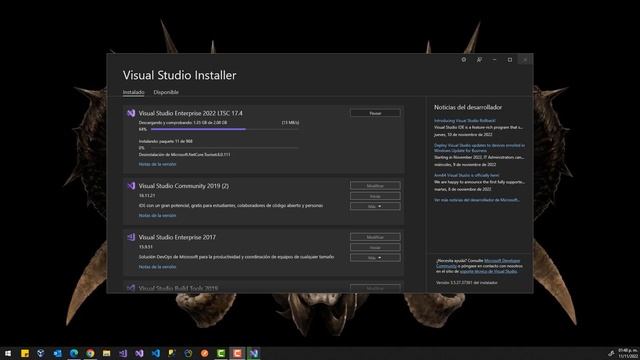This screenshot has height=360, width=640.
Task: Open the orange Camtasia recorder taskbar icon
Action: (237, 353)
